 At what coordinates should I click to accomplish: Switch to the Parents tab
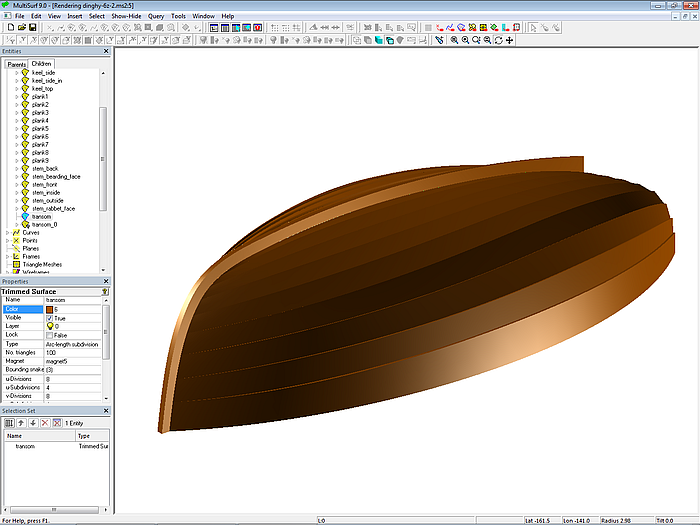[x=17, y=64]
